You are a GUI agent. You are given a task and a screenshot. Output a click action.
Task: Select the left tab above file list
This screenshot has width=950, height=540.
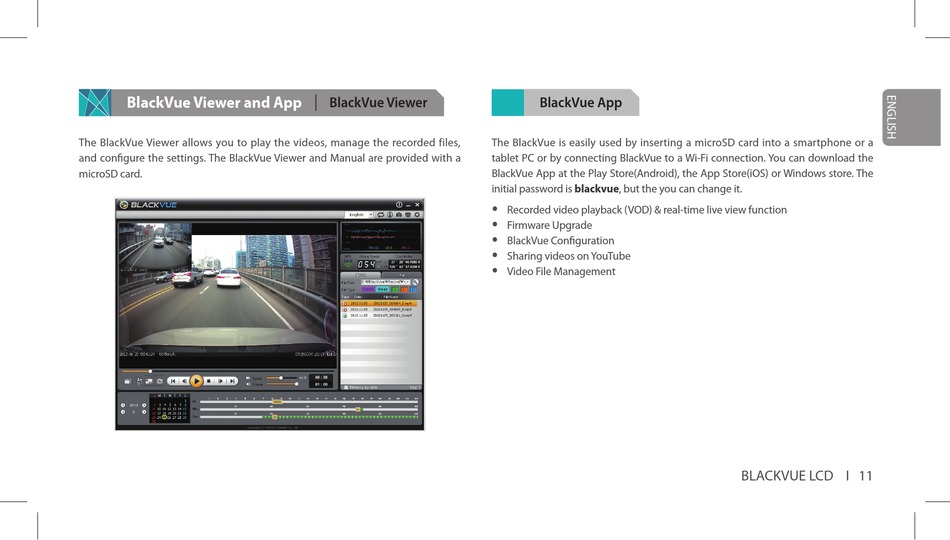(360, 275)
